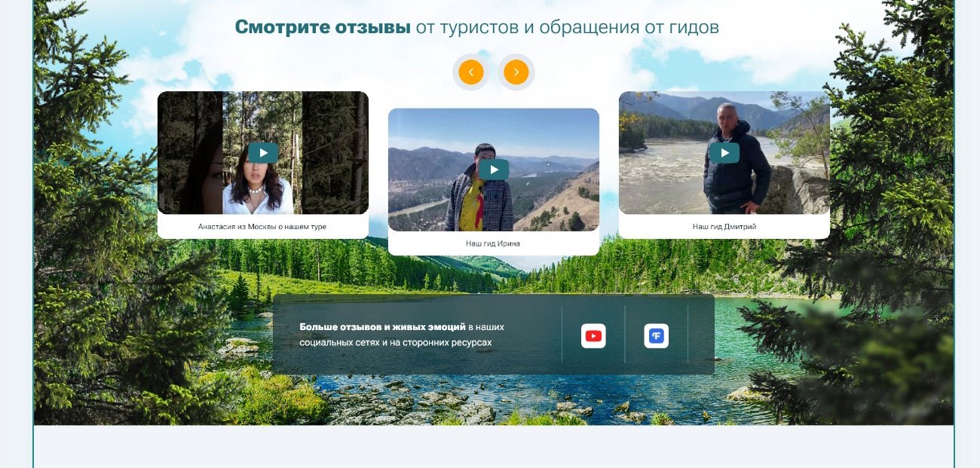980x468 pixels.
Task: Click the 'Наш гид Ирина' caption
Action: coord(493,243)
